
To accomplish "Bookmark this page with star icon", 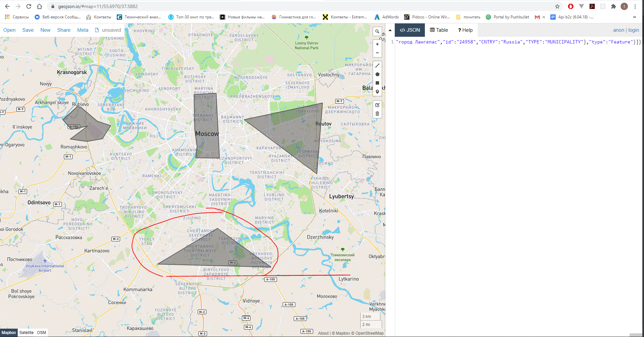I will pyautogui.click(x=557, y=6).
